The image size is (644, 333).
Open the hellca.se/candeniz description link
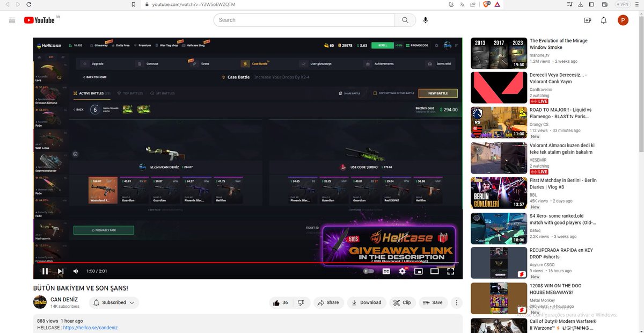coord(90,327)
